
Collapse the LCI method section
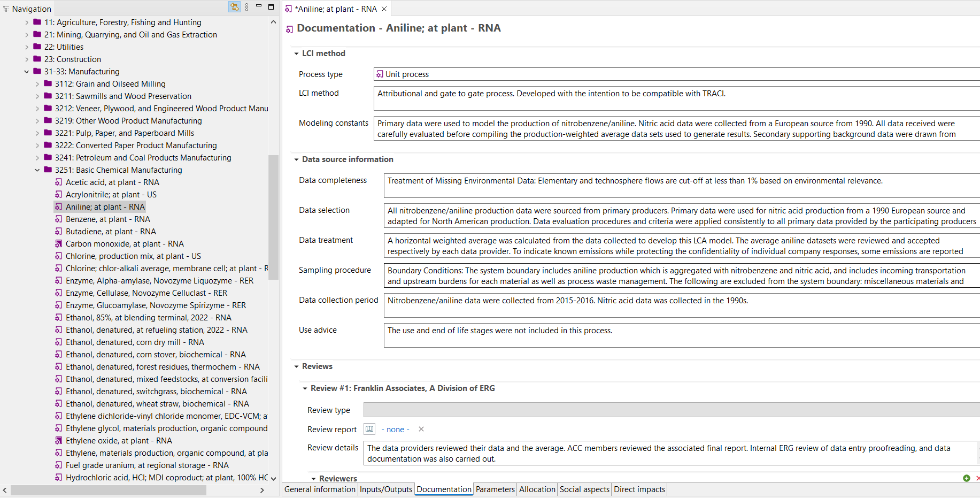tap(296, 53)
